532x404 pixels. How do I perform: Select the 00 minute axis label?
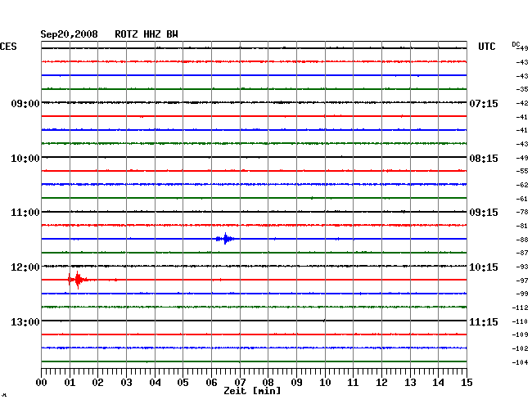[x=42, y=382]
